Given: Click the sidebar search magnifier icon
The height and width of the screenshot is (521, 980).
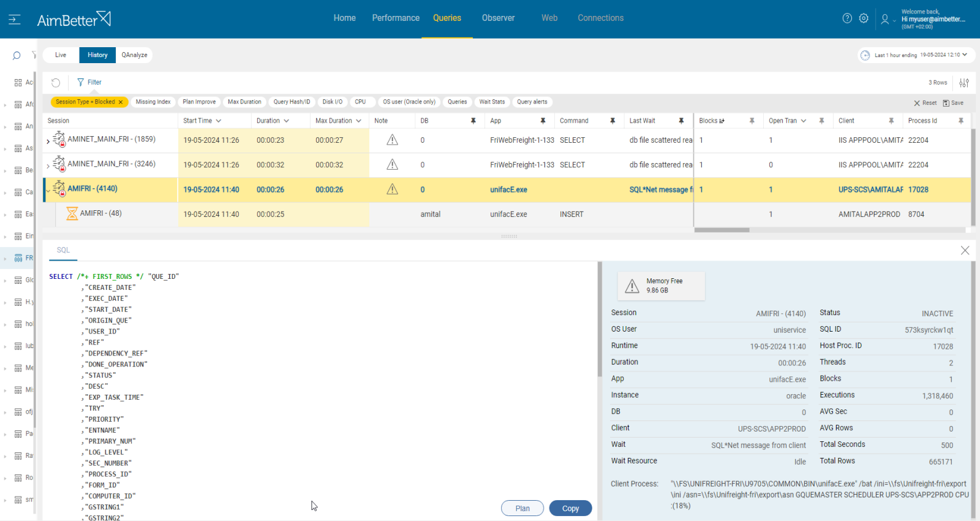Looking at the screenshot, I should pyautogui.click(x=17, y=56).
